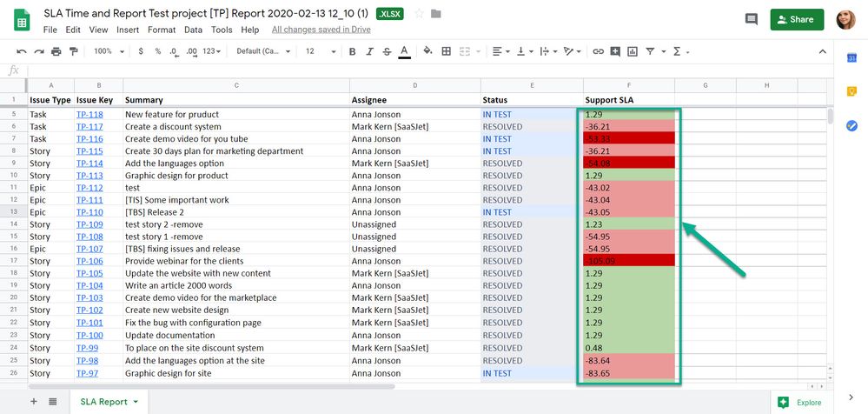Toggle bold formatting
Viewport: 868px width, 414px height.
(352, 51)
